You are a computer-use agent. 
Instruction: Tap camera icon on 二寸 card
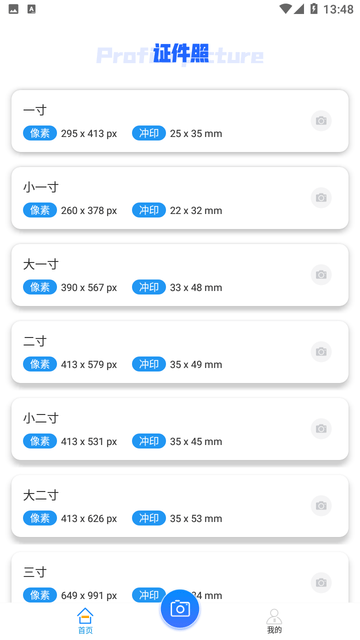321,351
